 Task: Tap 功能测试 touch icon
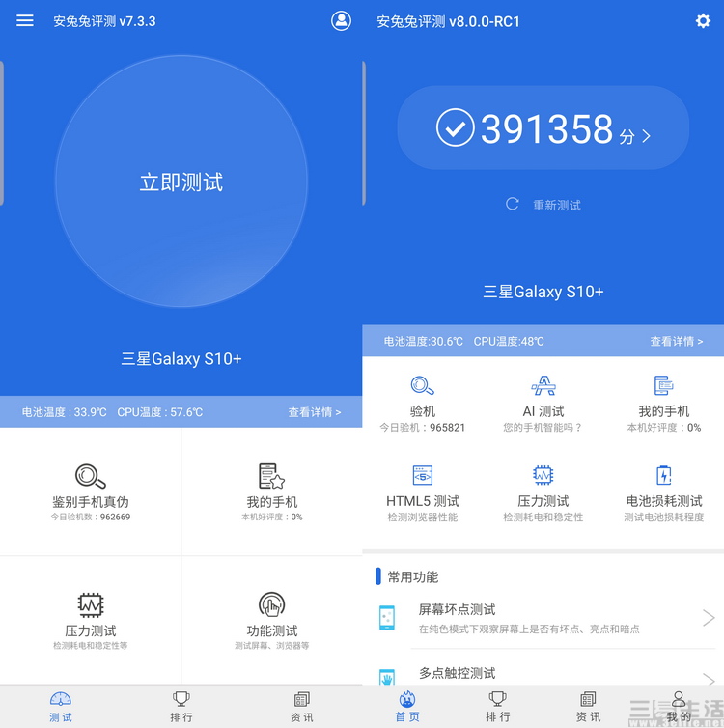pyautogui.click(x=272, y=604)
